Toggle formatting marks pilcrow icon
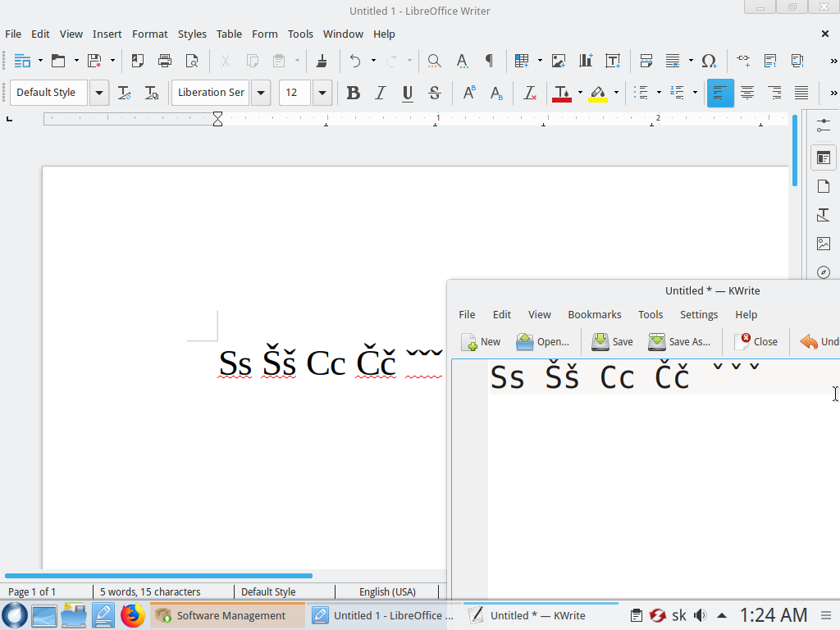 [x=489, y=61]
